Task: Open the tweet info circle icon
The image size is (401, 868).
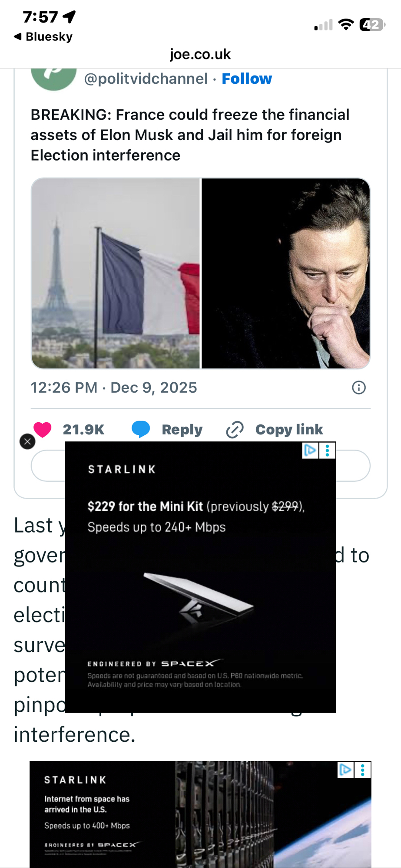Action: coord(358,388)
